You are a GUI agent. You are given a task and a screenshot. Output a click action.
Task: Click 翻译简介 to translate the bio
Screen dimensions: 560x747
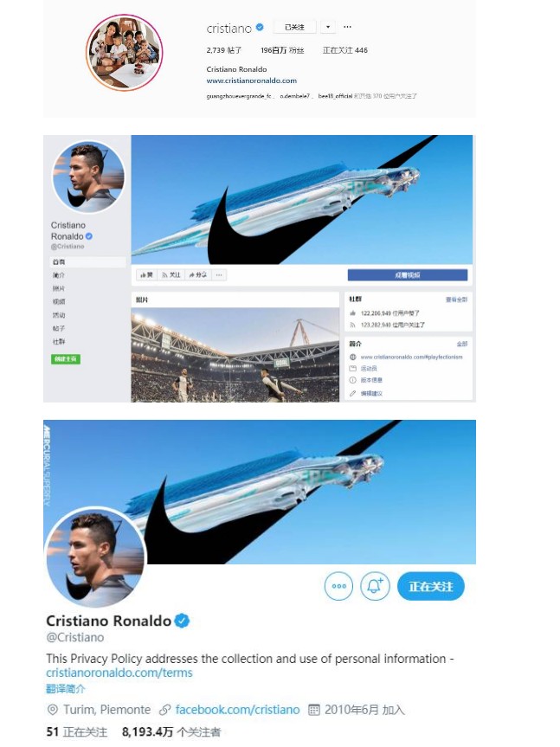[x=66, y=688]
